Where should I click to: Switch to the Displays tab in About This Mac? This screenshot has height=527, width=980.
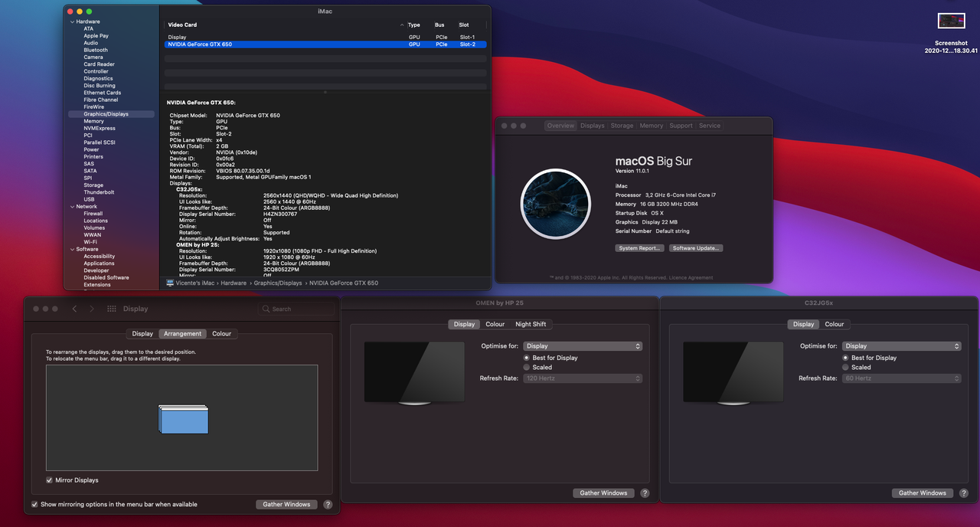593,126
